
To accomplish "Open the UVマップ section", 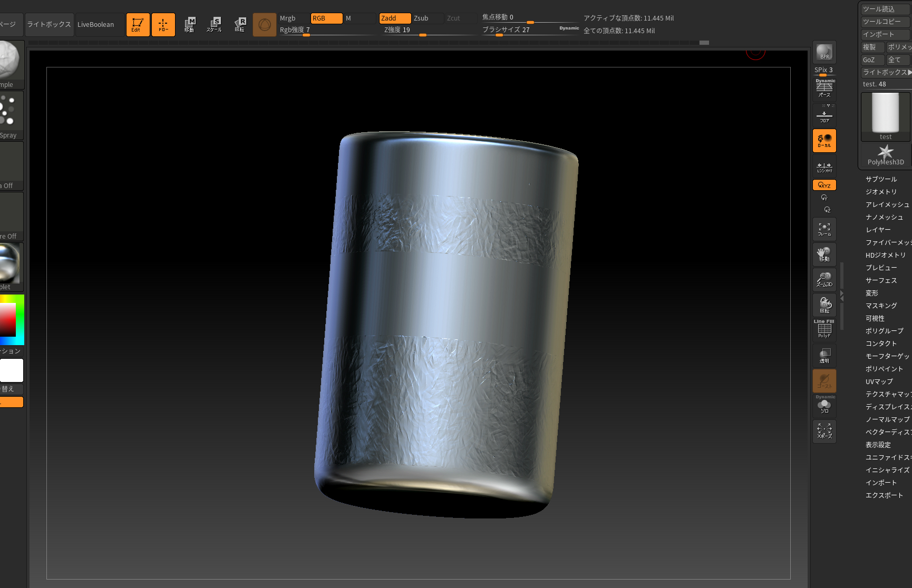I will click(x=879, y=381).
